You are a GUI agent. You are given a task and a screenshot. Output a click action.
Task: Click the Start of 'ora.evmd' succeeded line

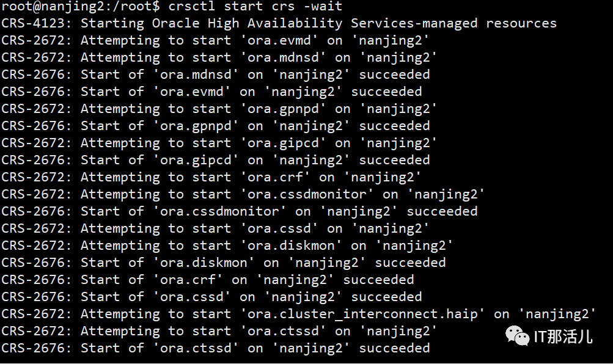211,92
